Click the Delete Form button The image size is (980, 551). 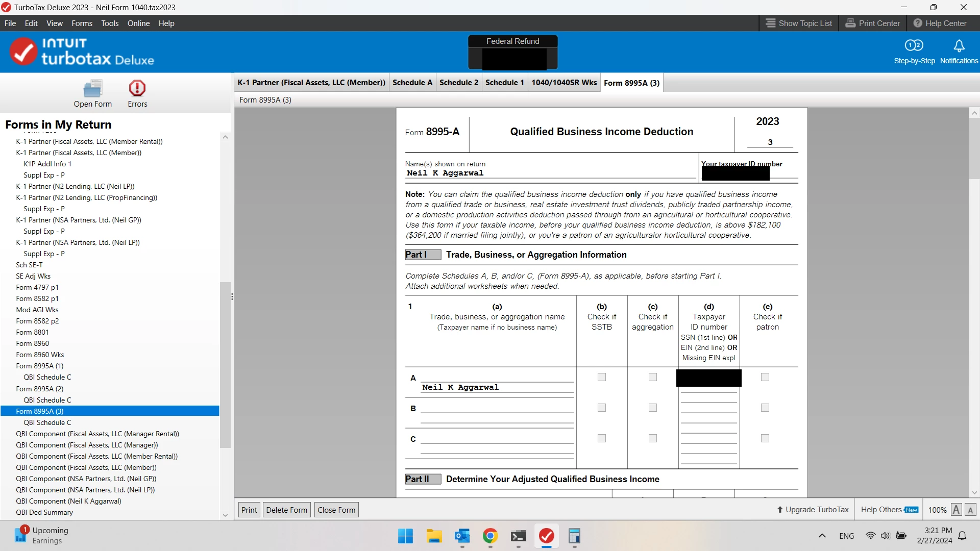(286, 510)
